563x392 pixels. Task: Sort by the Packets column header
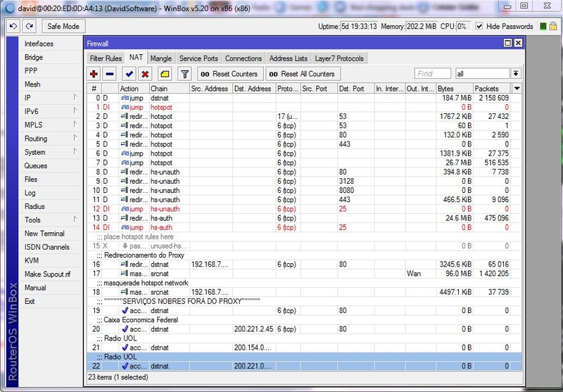point(491,89)
